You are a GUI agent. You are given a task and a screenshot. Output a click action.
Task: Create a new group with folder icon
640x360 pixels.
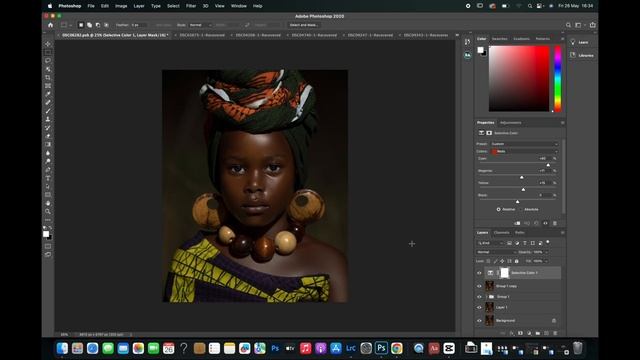(x=538, y=333)
